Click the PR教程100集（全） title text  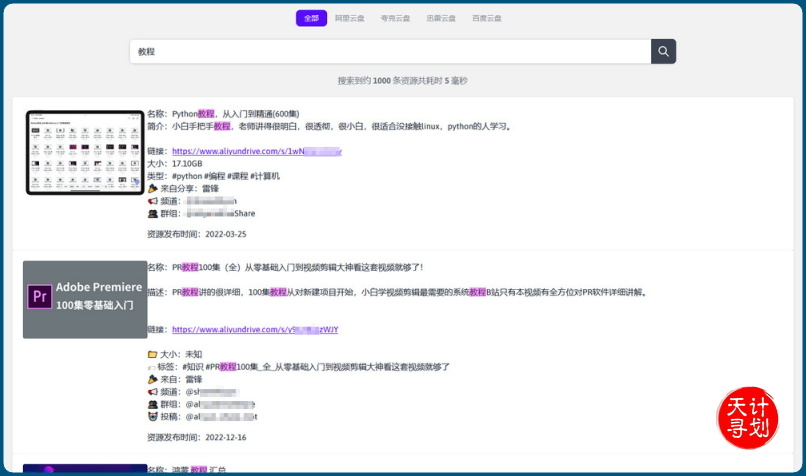pyautogui.click(x=298, y=267)
